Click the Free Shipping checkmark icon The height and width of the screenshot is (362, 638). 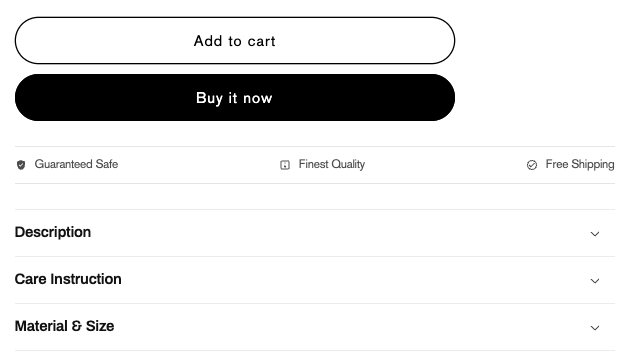[532, 165]
